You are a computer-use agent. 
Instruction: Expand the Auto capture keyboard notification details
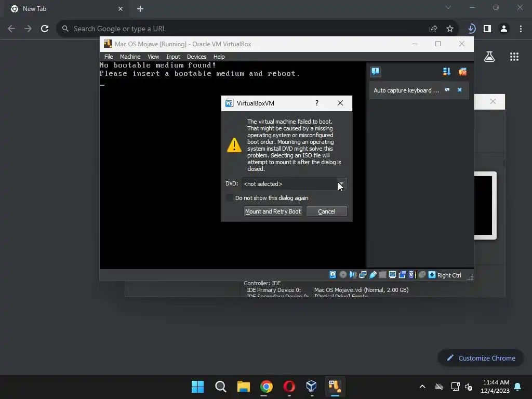click(x=447, y=90)
